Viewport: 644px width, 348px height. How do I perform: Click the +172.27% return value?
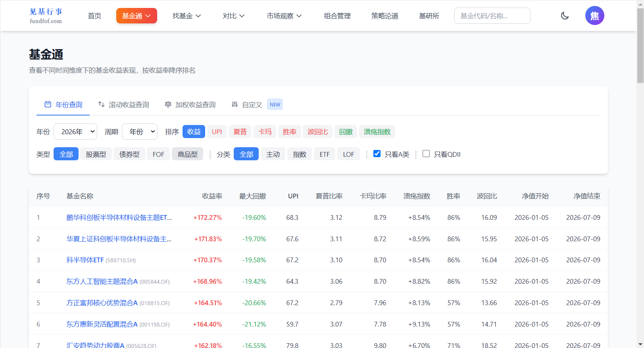[208, 217]
